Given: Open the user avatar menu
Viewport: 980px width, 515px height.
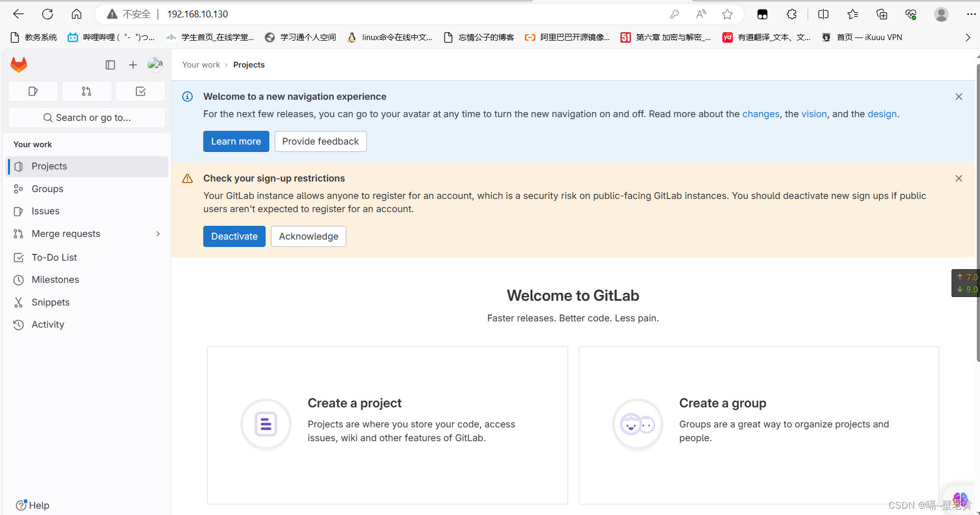Looking at the screenshot, I should click(155, 64).
